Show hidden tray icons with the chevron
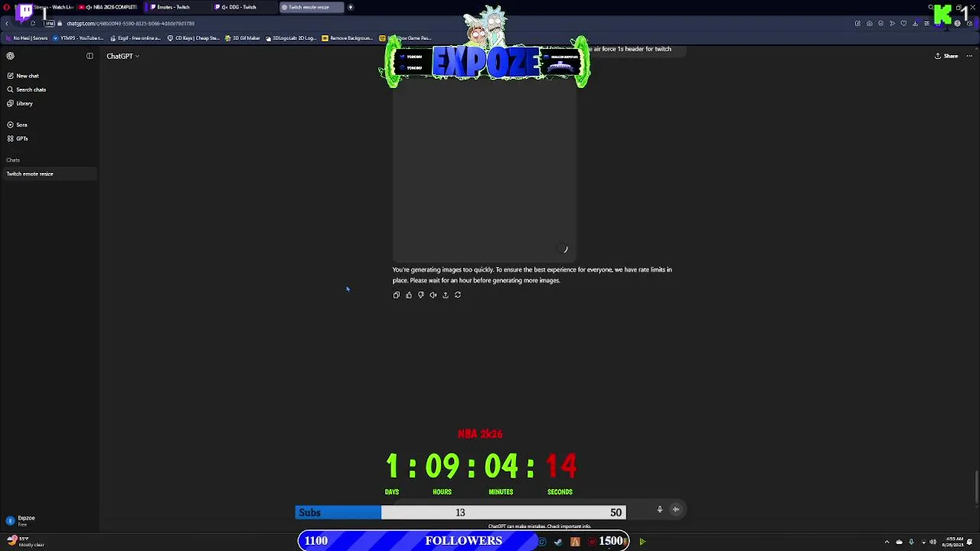 [887, 542]
